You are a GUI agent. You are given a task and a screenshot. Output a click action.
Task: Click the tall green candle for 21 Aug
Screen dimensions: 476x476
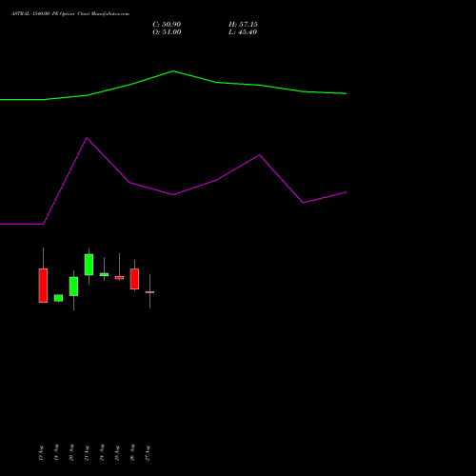(x=89, y=265)
